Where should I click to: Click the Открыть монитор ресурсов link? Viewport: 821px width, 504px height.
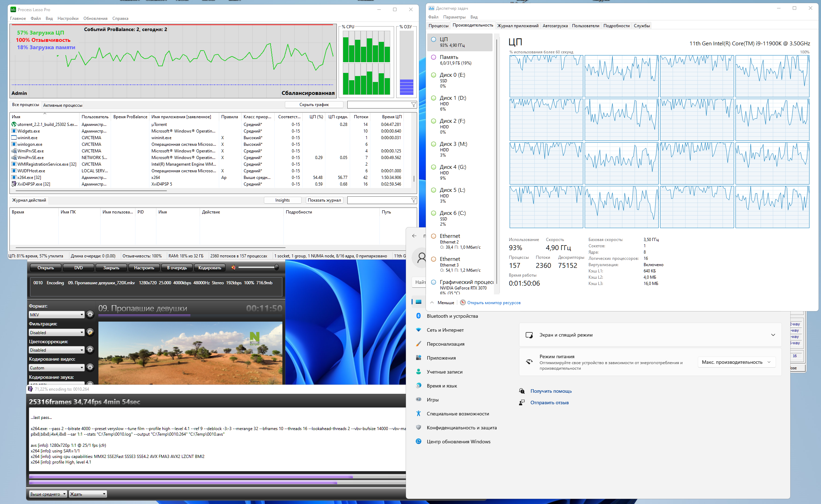(494, 303)
